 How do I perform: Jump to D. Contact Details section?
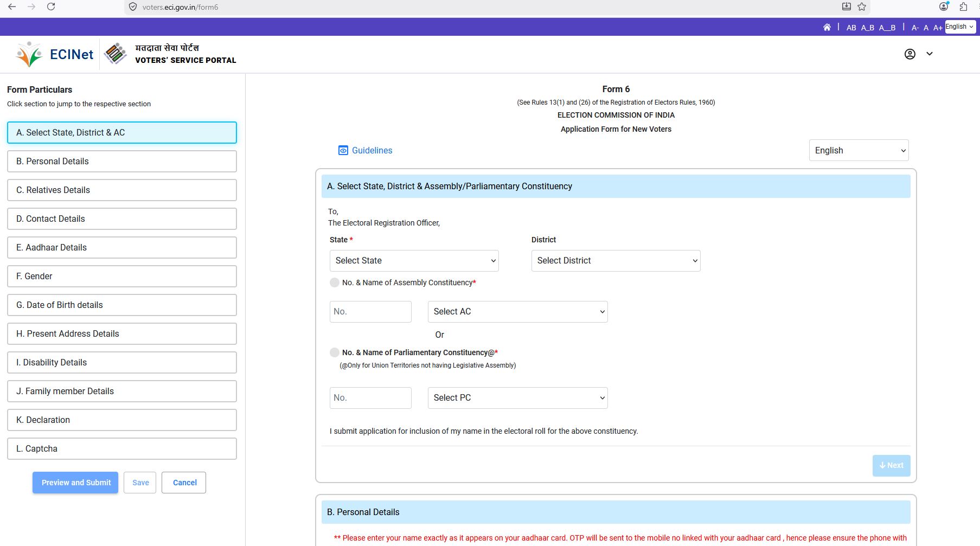[122, 219]
